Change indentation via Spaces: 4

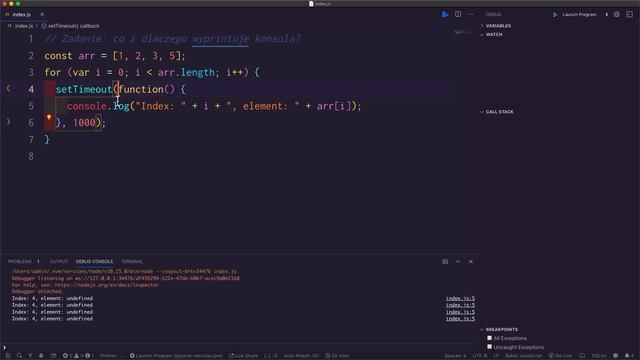pos(455,356)
